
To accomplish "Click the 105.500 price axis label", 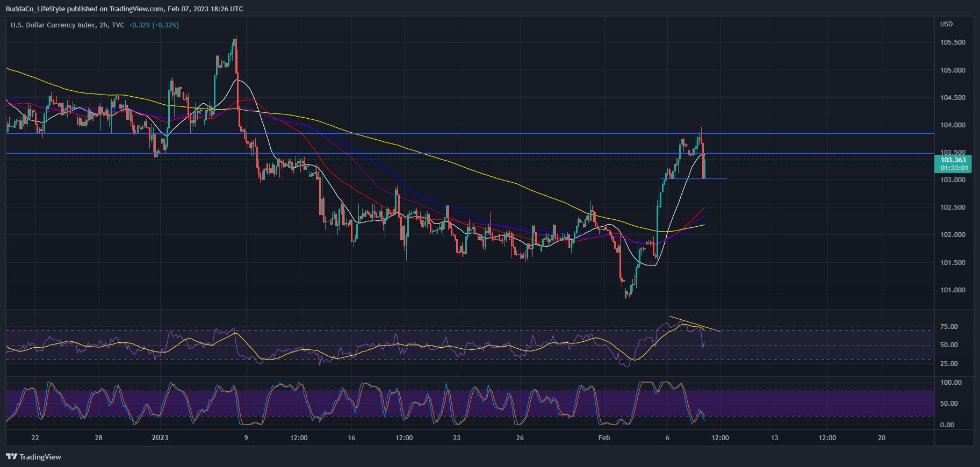I will pyautogui.click(x=953, y=42).
